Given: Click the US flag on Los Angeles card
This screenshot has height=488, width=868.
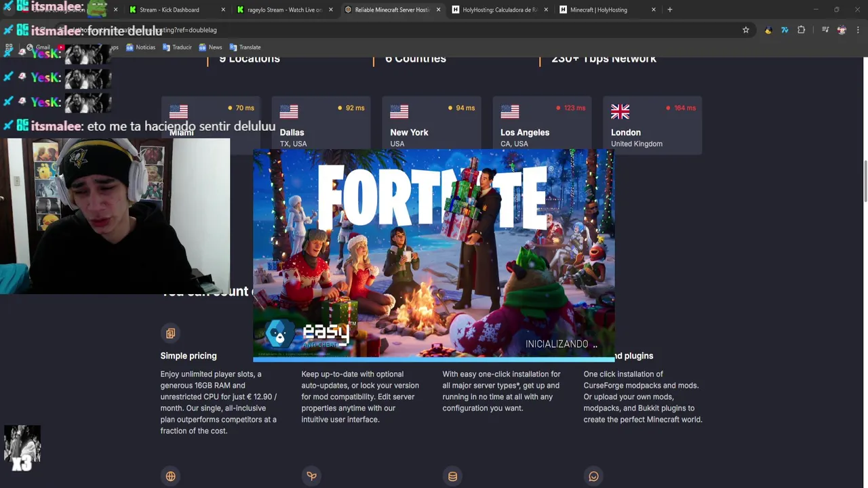Looking at the screenshot, I should tap(510, 111).
